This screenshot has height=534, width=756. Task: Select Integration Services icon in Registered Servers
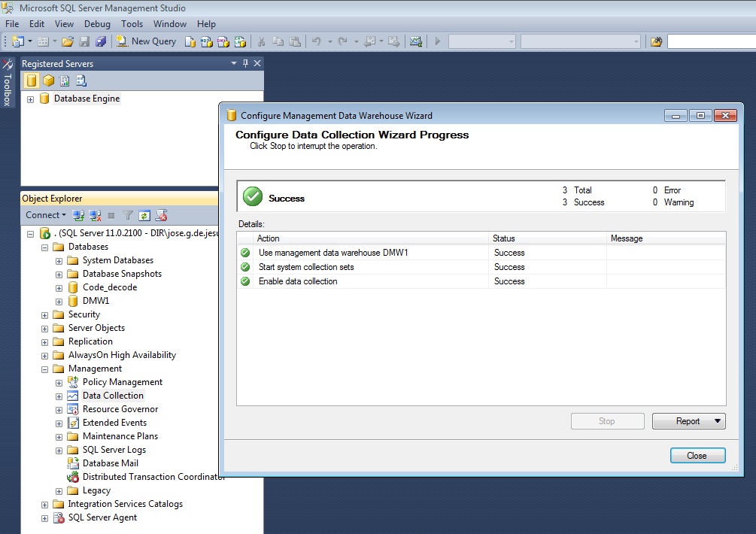click(81, 80)
